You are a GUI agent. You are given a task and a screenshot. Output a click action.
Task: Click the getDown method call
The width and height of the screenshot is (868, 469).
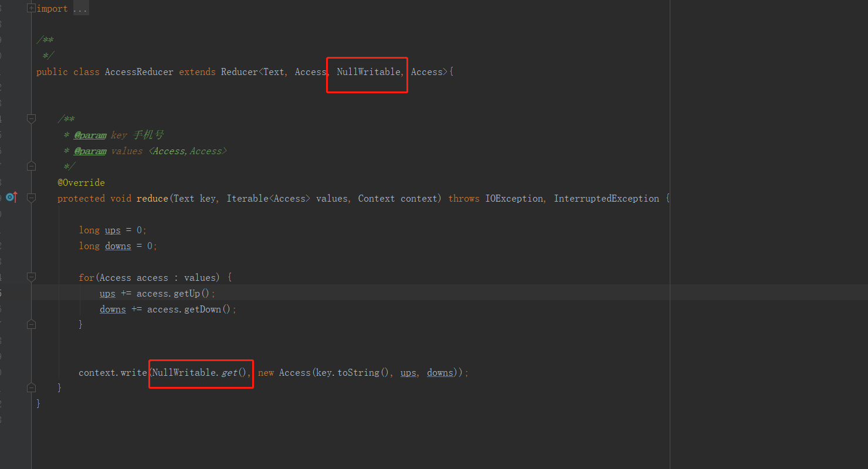pos(202,310)
